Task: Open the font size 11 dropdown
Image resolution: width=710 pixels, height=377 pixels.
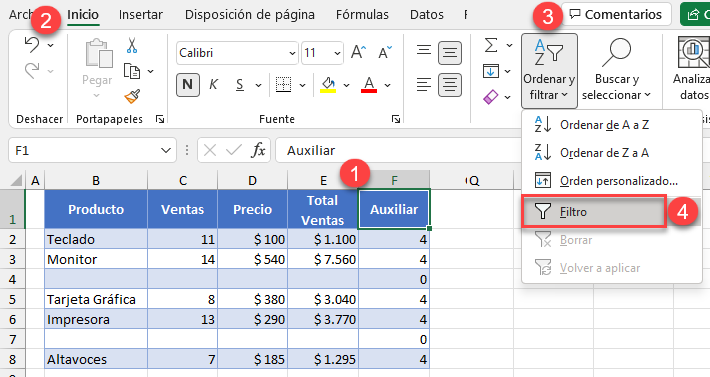Action: coord(337,53)
